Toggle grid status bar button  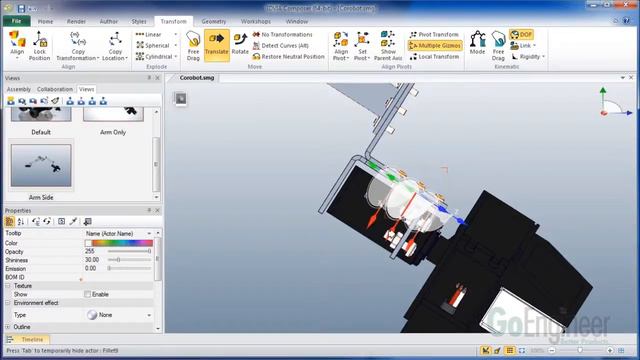click(510, 350)
